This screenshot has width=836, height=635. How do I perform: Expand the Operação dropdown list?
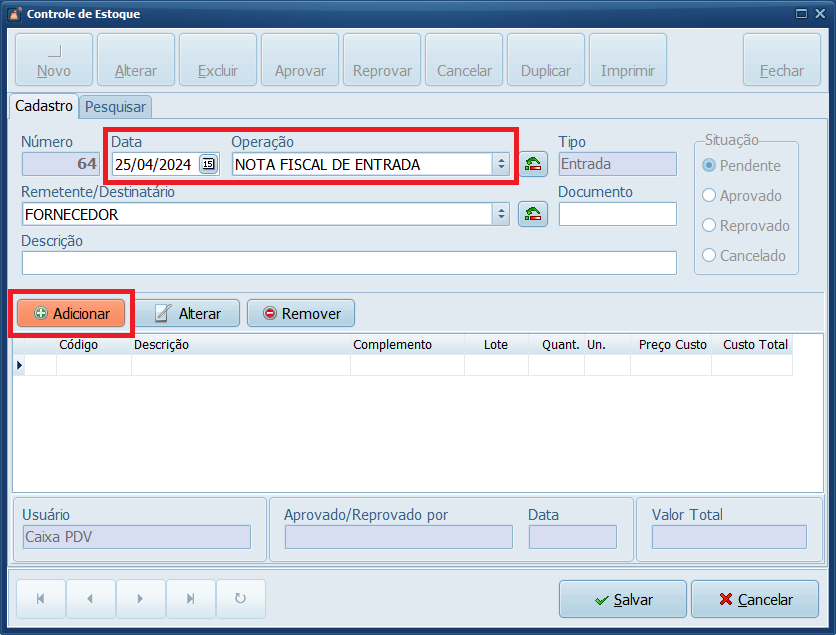coord(501,165)
